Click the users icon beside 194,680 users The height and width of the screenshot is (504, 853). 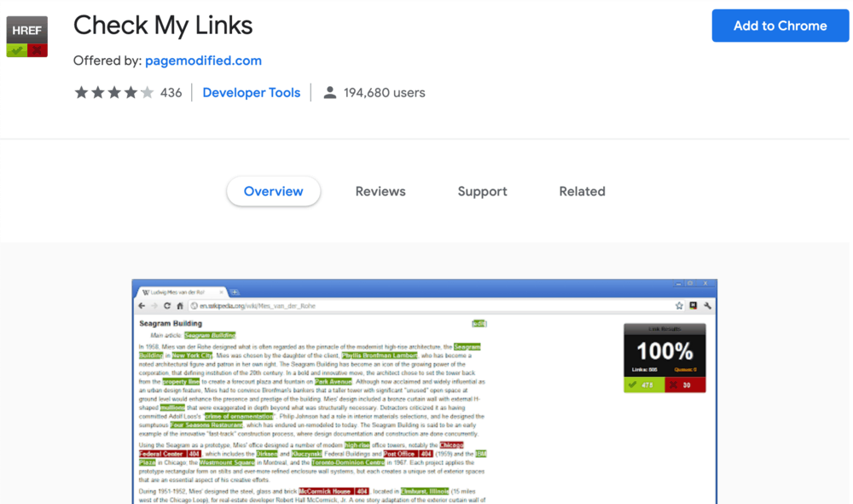coord(329,92)
